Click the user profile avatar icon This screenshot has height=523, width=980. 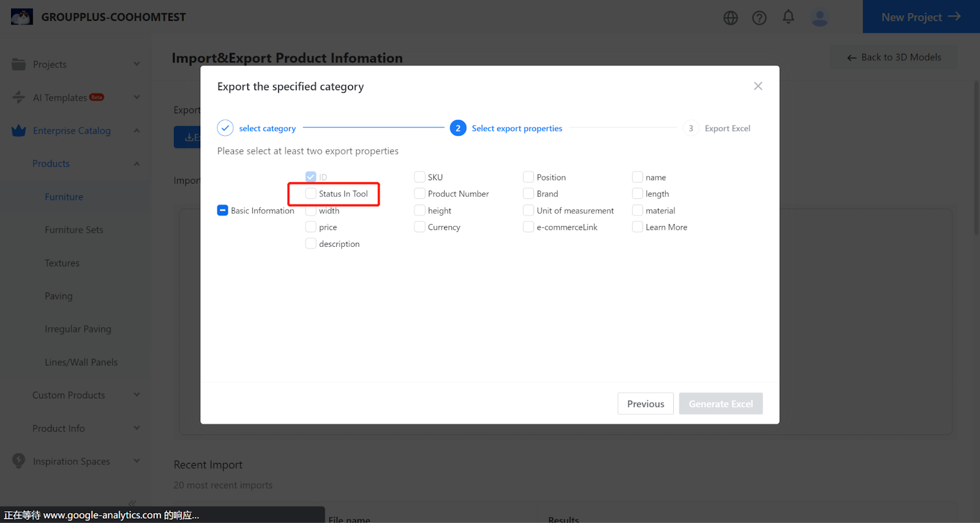click(x=819, y=18)
